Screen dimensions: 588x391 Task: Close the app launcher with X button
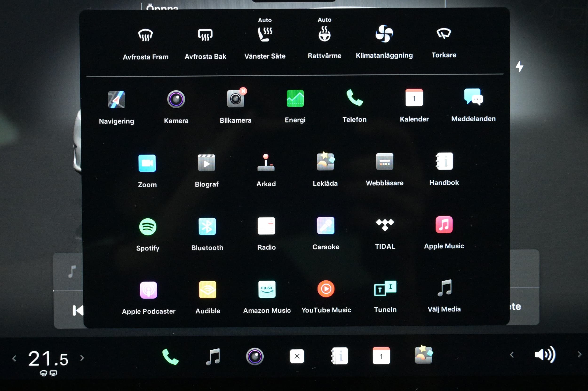pos(297,356)
